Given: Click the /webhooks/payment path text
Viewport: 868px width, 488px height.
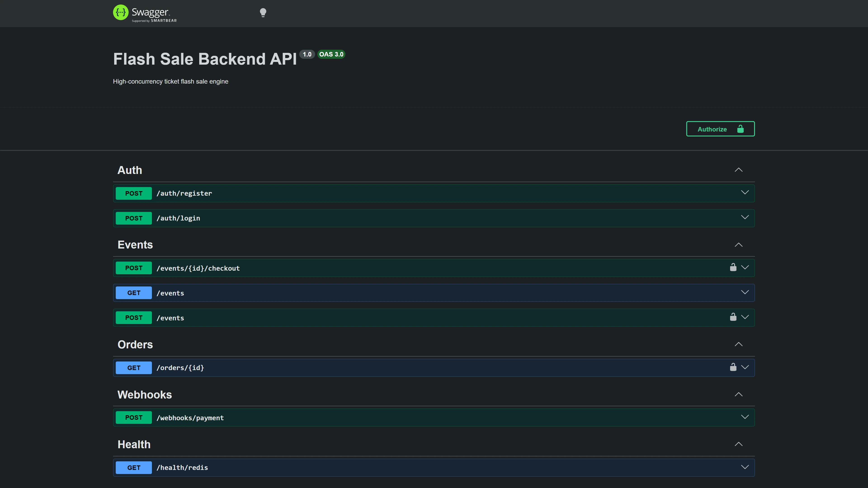Looking at the screenshot, I should [190, 418].
